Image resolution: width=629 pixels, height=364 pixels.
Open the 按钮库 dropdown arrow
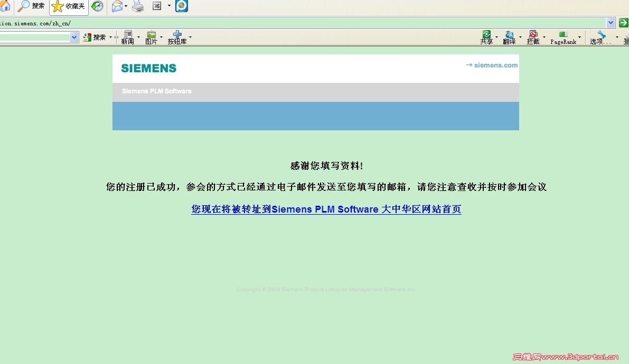click(x=190, y=37)
